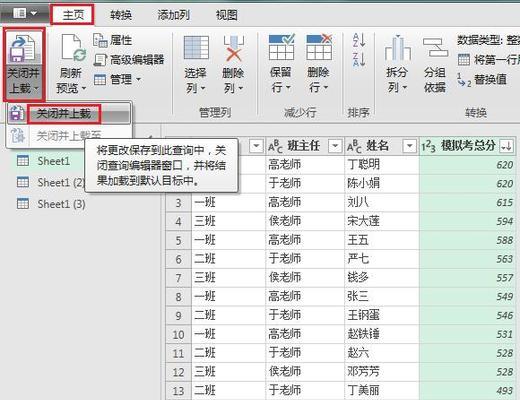Select score cell 493

click(468, 390)
